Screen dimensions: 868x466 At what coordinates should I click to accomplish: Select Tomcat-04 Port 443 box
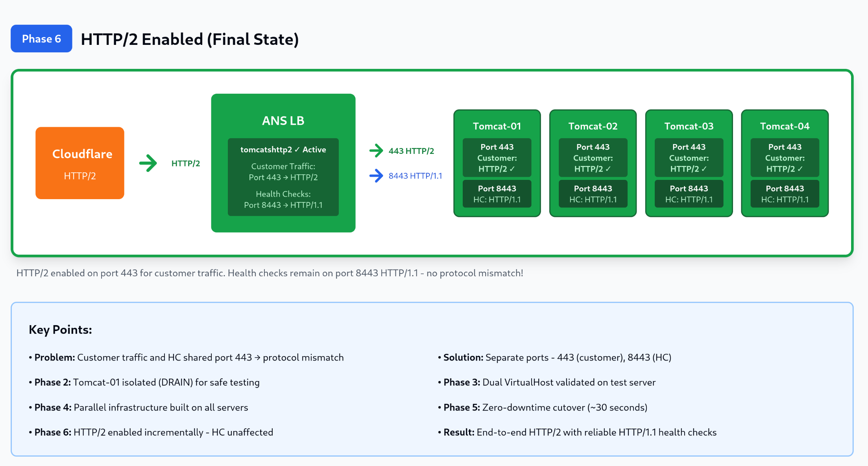coord(785,157)
